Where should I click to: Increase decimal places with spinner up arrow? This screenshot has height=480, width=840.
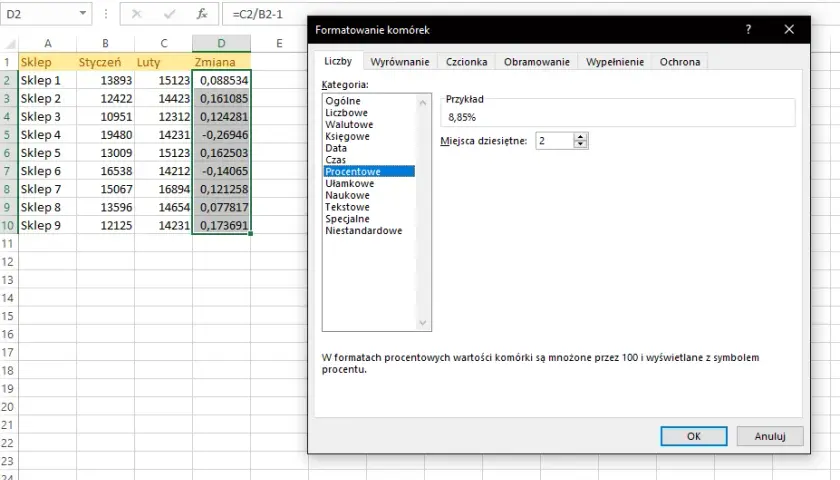(x=581, y=137)
